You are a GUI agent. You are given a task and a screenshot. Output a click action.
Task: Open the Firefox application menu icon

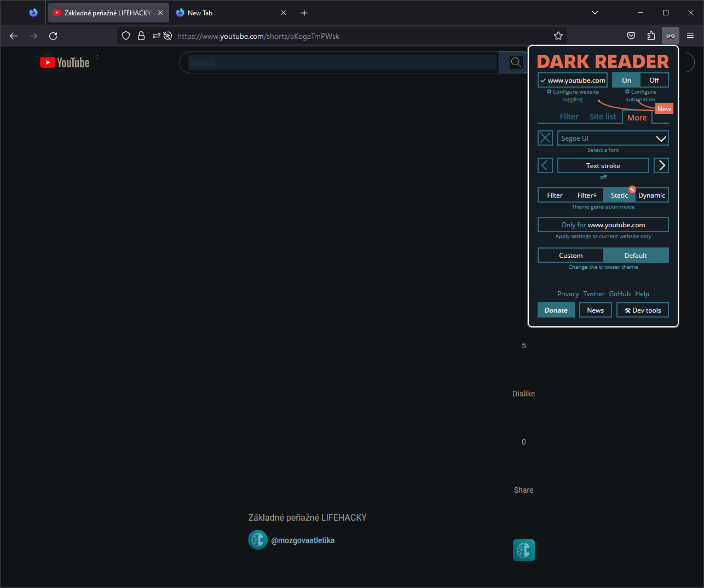click(690, 36)
